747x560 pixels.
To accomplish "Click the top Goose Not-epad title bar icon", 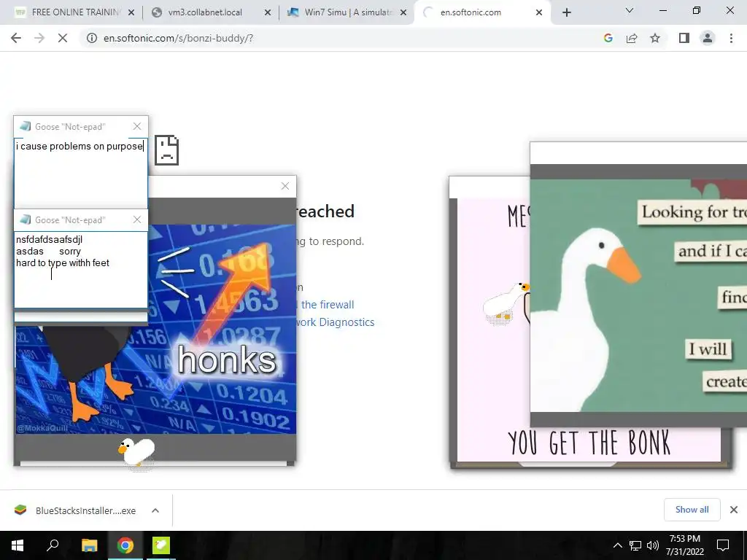I will point(26,126).
